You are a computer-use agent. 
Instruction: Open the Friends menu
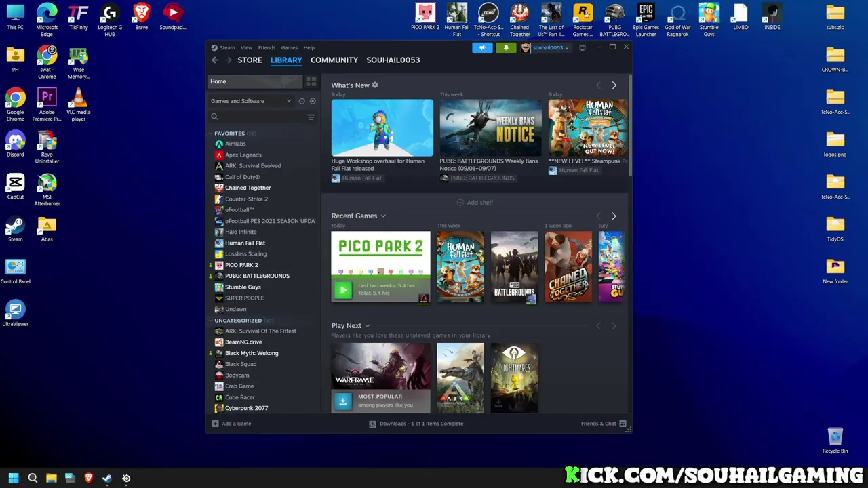(267, 47)
